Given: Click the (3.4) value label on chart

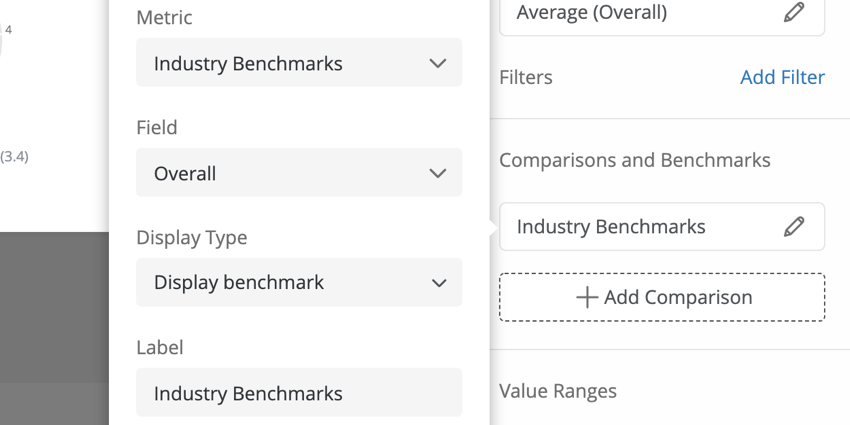Looking at the screenshot, I should pos(14,157).
